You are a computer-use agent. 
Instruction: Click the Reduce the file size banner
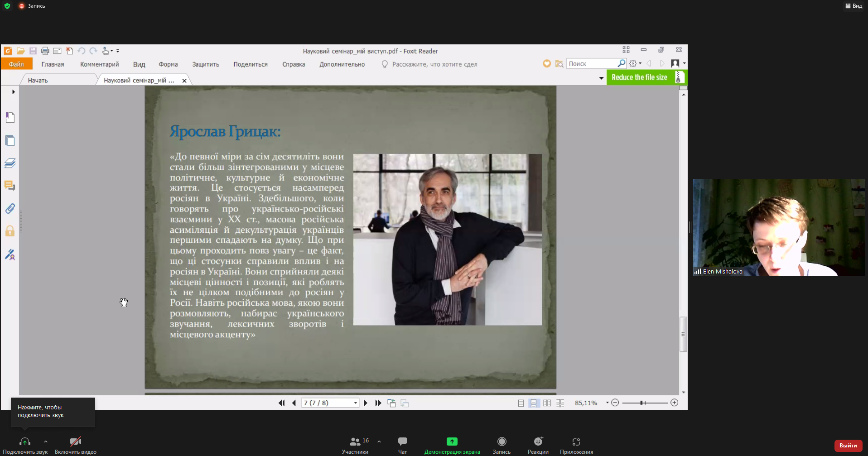[646, 77]
